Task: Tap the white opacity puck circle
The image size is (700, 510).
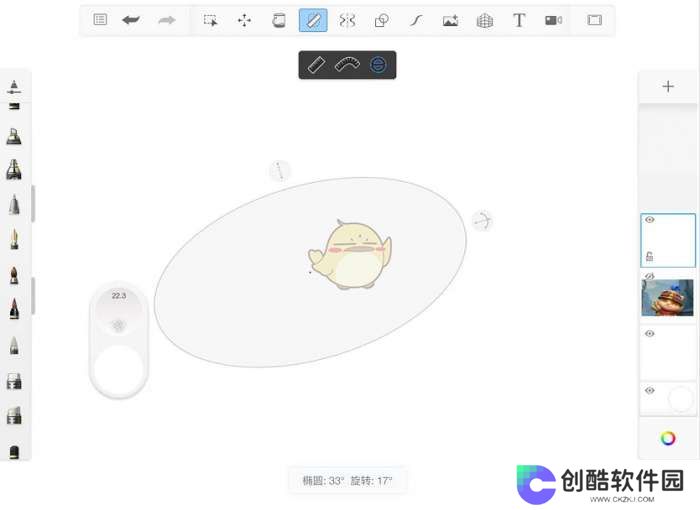Action: (118, 368)
